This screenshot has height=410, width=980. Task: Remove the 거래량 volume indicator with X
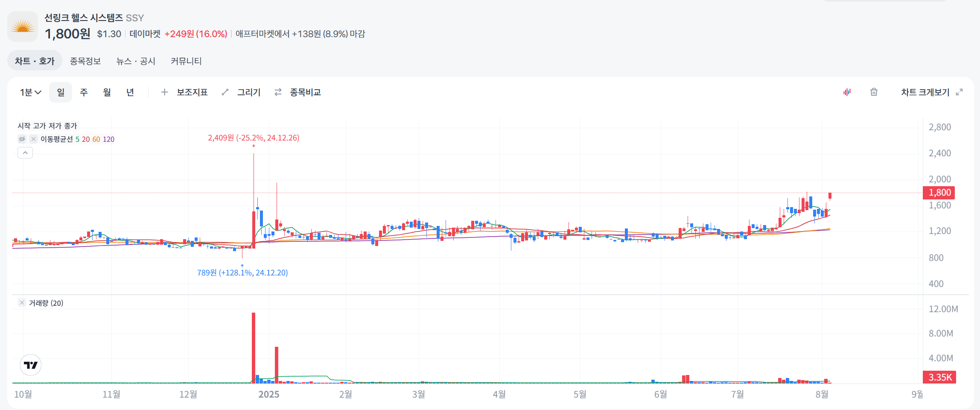(x=22, y=303)
